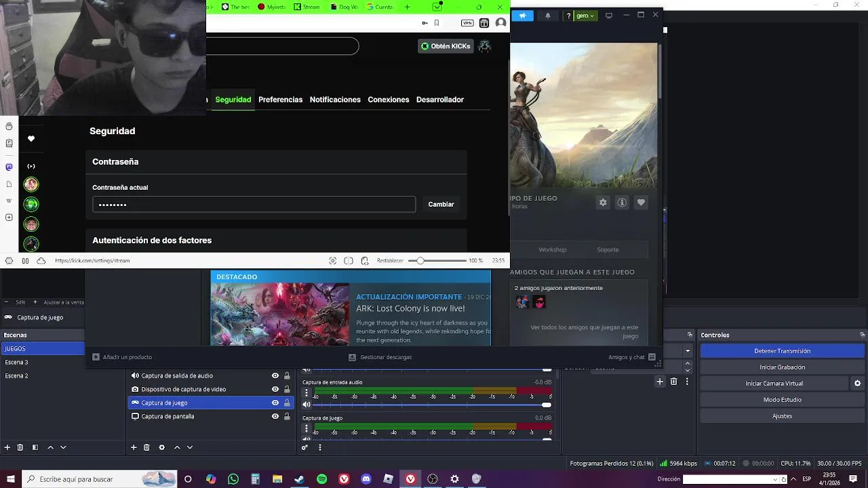Viewport: 868px width, 488px height.
Task: Bookmark the page in Vivaldi
Action: [437, 23]
